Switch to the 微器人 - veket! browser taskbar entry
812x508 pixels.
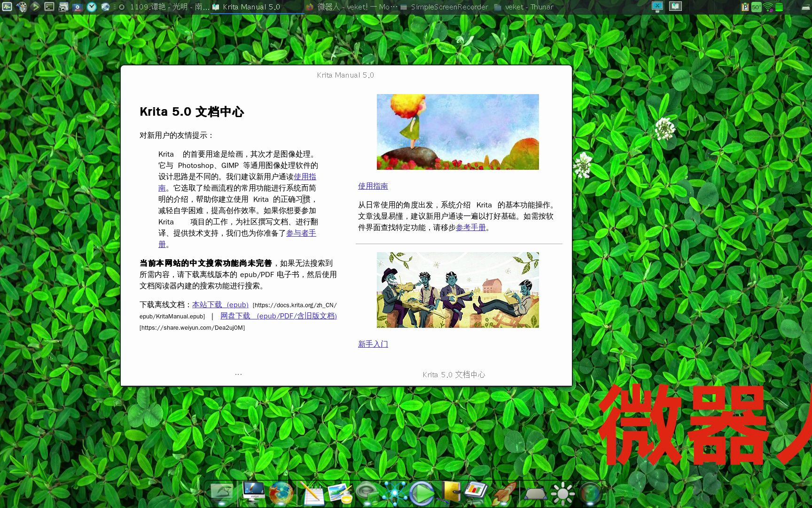point(351,7)
